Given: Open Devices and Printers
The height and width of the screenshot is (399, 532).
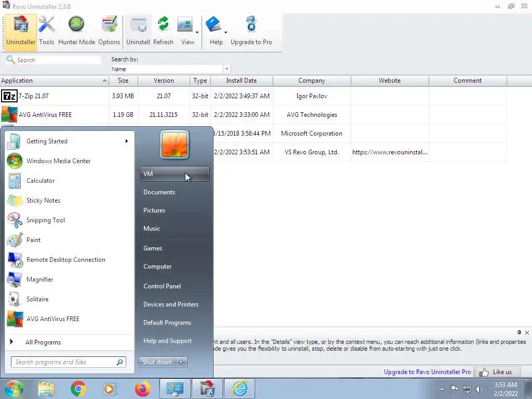Looking at the screenshot, I should coord(175,304).
